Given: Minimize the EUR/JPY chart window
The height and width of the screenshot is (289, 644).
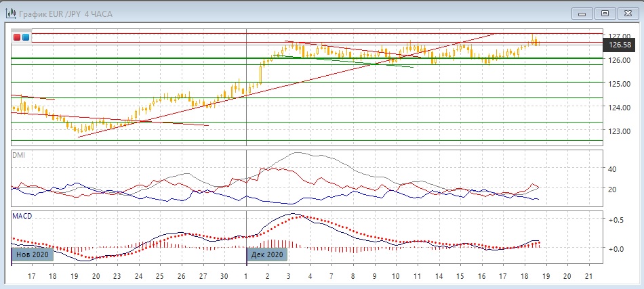Looking at the screenshot, I should pyautogui.click(x=582, y=13).
